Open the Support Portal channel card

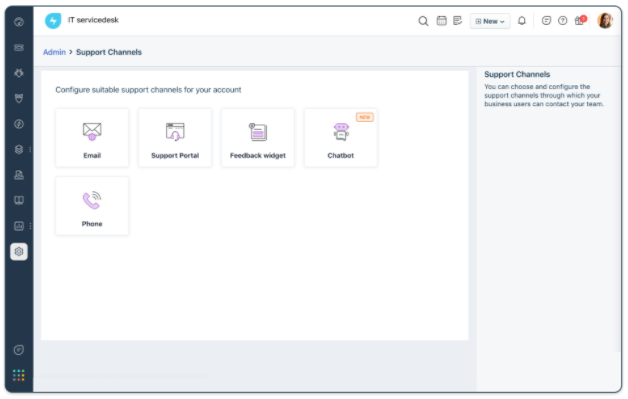(175, 138)
